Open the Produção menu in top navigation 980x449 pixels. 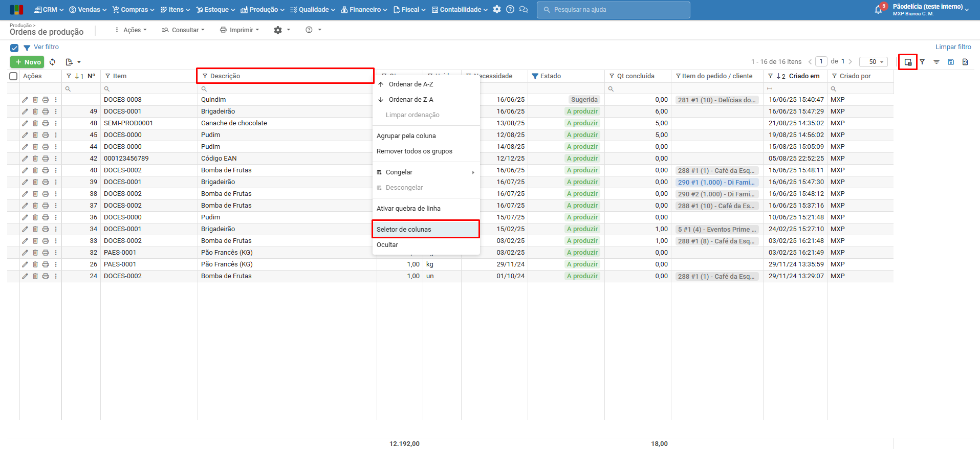pos(262,10)
